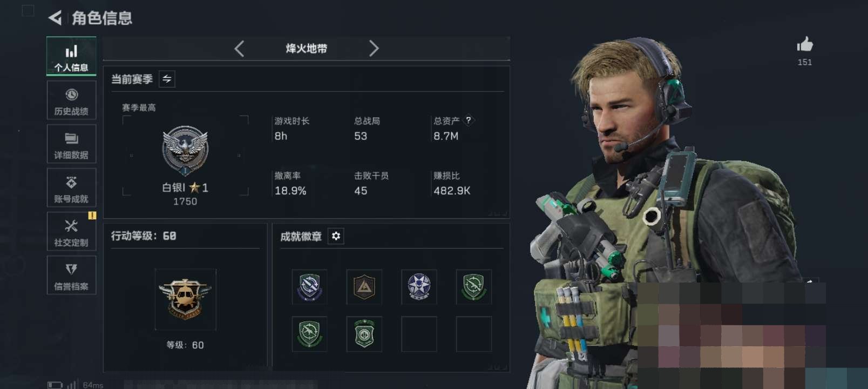Give a thumbs-up like to the profile
868x389 pixels.
click(805, 45)
